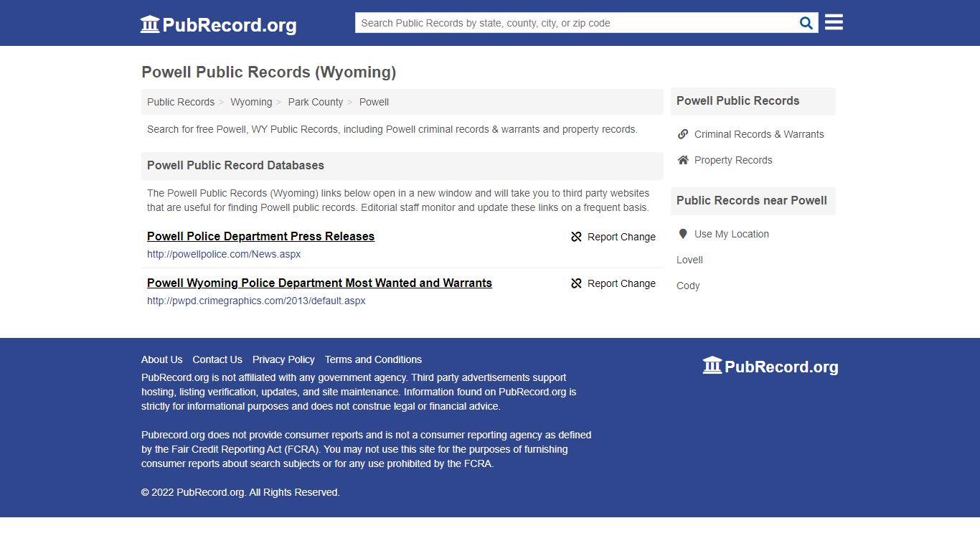Open Terms and Conditions footer link
The width and height of the screenshot is (980, 551).
373,359
